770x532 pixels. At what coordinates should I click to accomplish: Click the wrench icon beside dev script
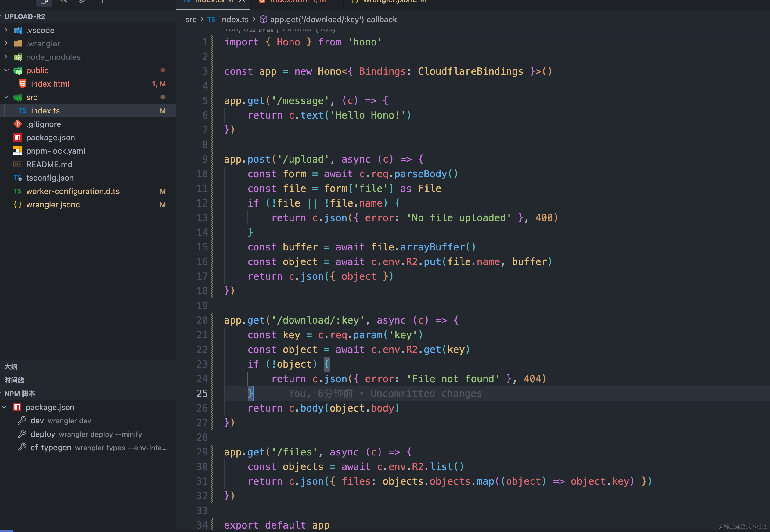pyautogui.click(x=22, y=420)
